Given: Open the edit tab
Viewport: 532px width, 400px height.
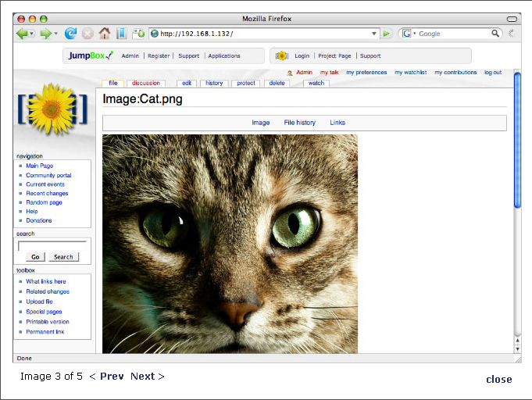Looking at the screenshot, I should [187, 83].
